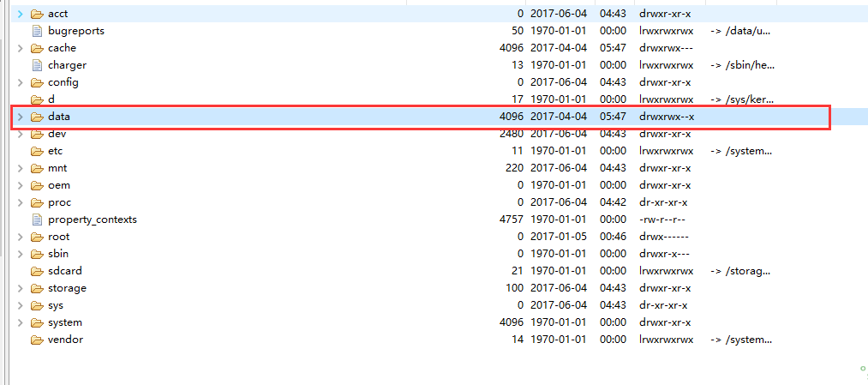This screenshot has height=385, width=868.
Task: Click the bugreports file icon
Action: click(x=37, y=31)
